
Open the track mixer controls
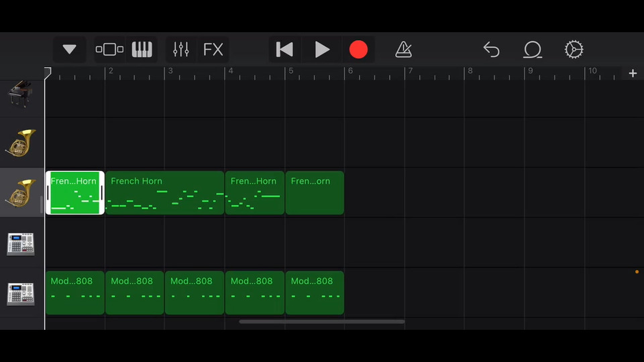(x=180, y=50)
